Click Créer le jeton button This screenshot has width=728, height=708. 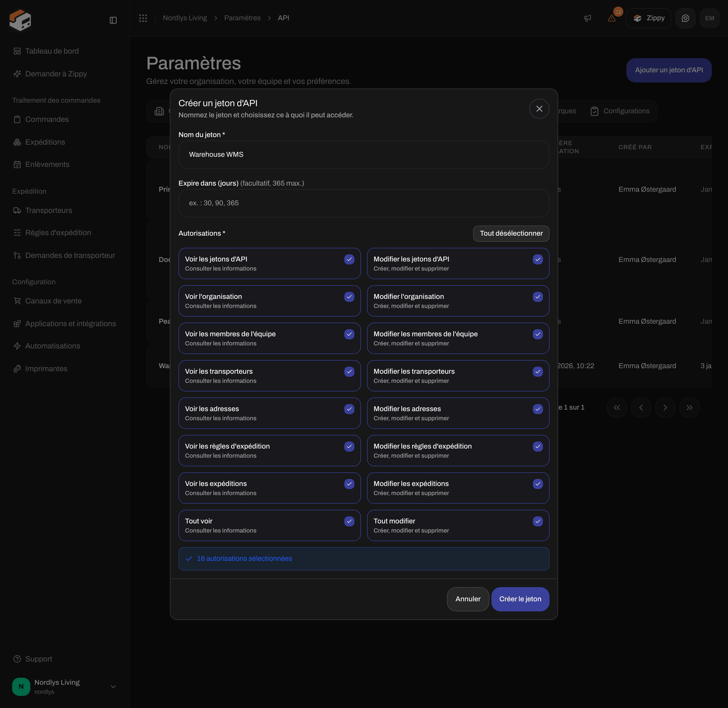(520, 599)
